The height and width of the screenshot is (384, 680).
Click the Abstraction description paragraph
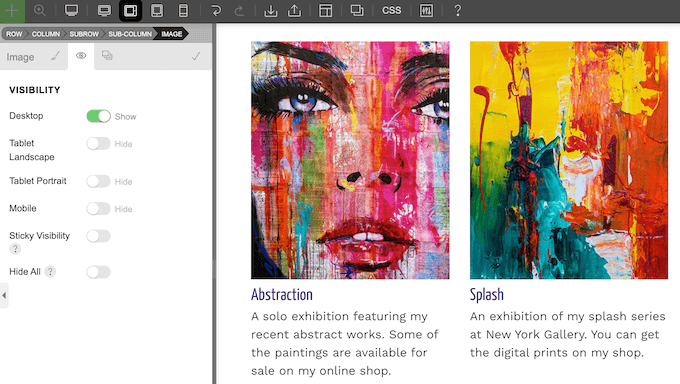tap(345, 343)
